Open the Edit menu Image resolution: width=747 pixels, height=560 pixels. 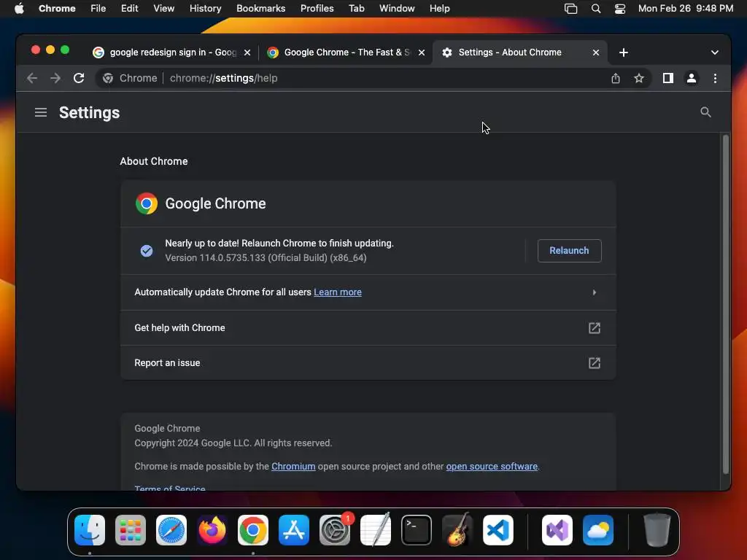[x=129, y=9]
